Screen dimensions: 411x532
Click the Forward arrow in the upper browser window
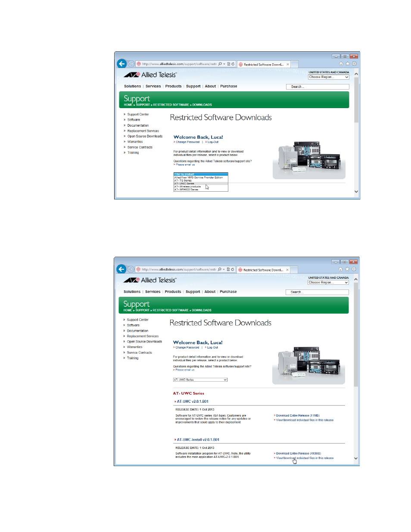pyautogui.click(x=131, y=64)
